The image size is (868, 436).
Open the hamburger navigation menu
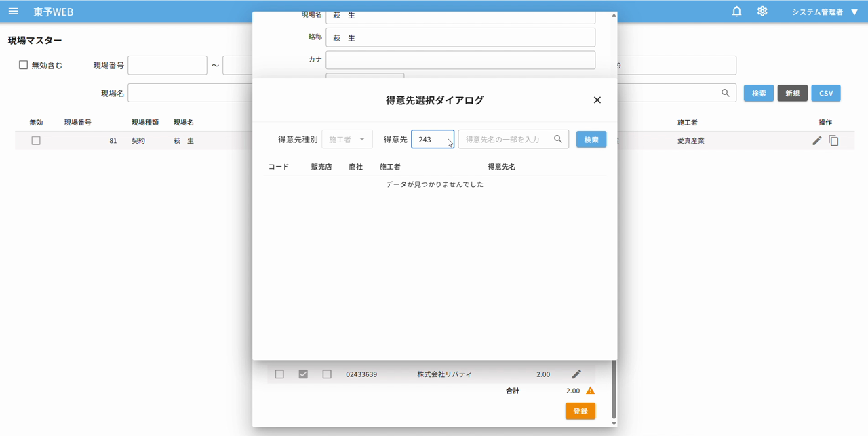14,12
